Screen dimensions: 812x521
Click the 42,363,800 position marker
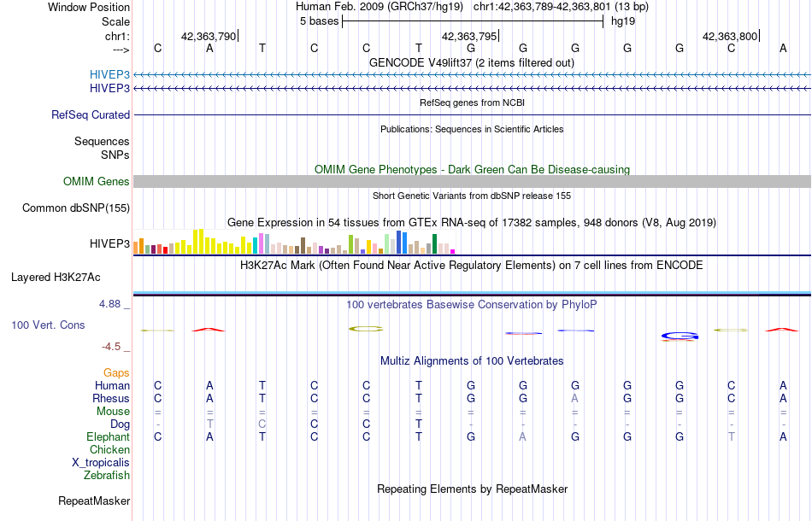tap(731, 36)
